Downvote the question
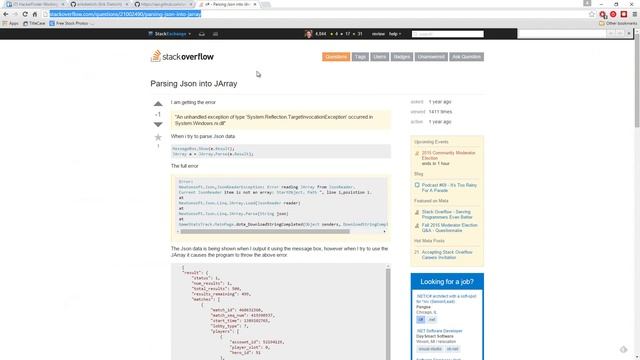 (158, 124)
